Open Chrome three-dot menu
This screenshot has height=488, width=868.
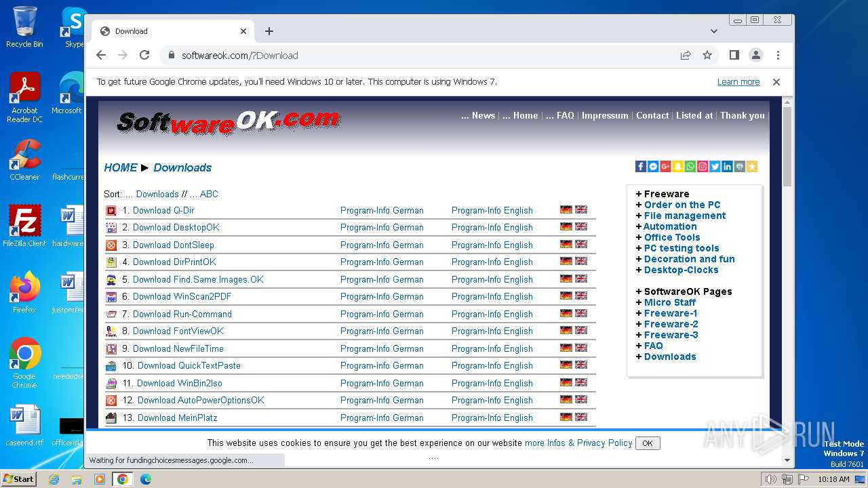778,56
